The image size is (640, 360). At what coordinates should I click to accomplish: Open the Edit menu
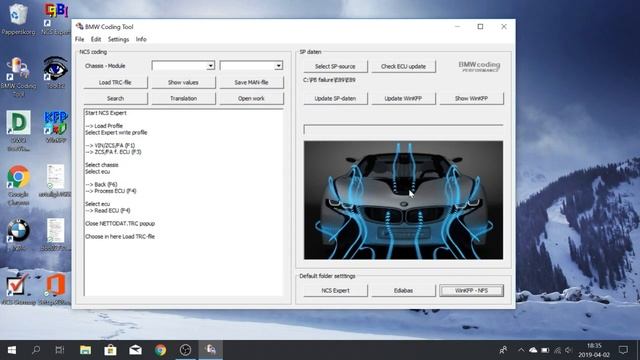click(x=96, y=39)
